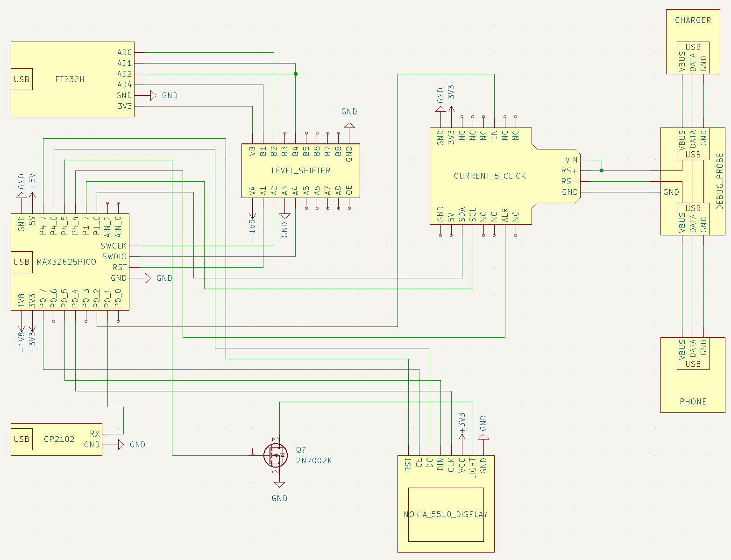Select the EN pin on CURRENT_6_CLICK
731x560 pixels.
[494, 135]
